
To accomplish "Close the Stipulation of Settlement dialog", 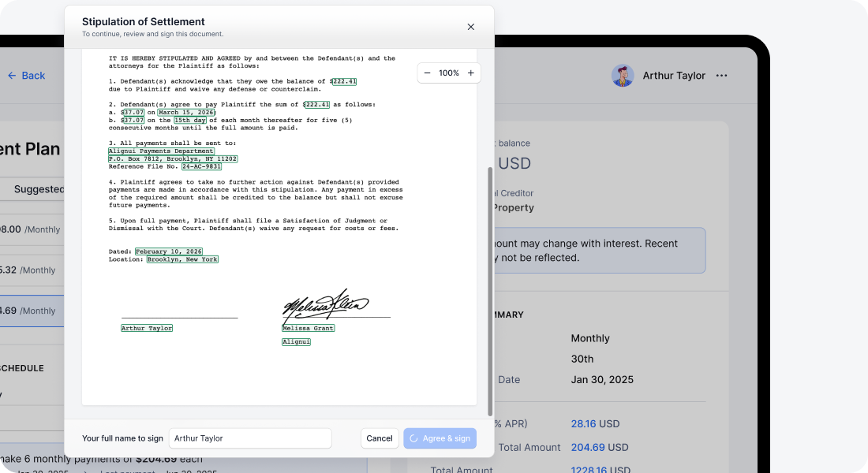I will pyautogui.click(x=470, y=27).
